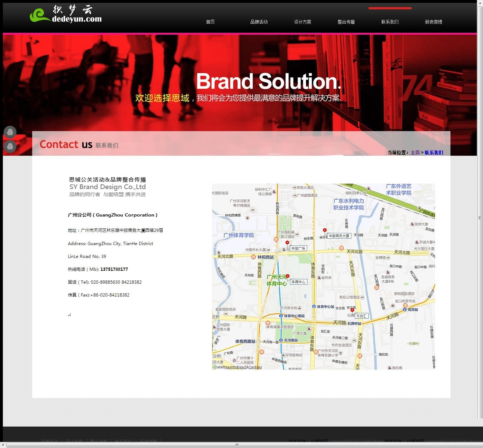Click the metro icon beside 体育中心南站
This screenshot has width=483, height=448.
click(x=281, y=316)
